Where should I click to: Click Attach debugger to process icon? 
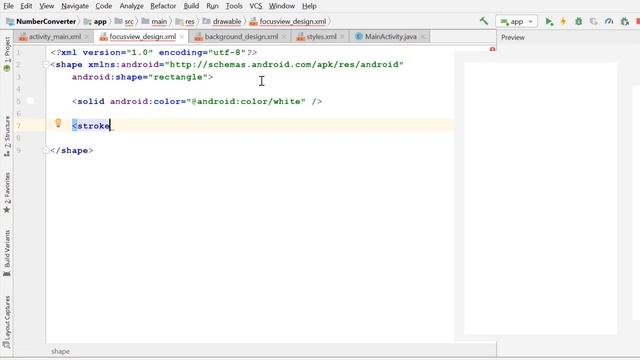(x=624, y=22)
